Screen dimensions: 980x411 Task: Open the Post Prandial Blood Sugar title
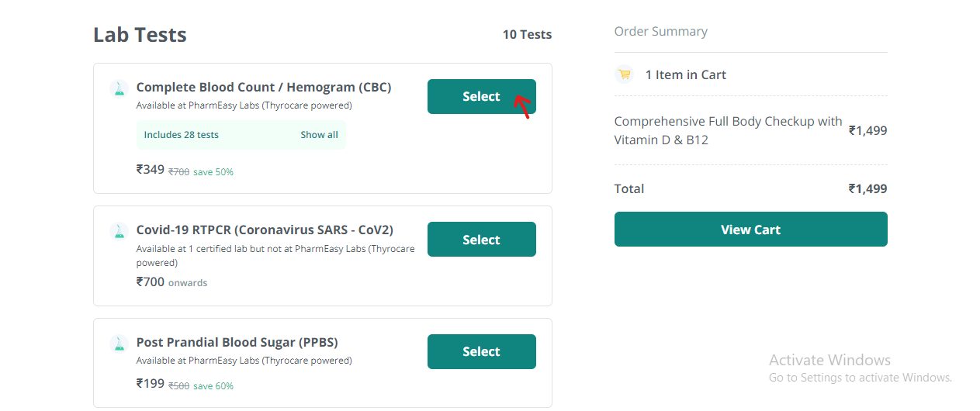[x=237, y=343]
